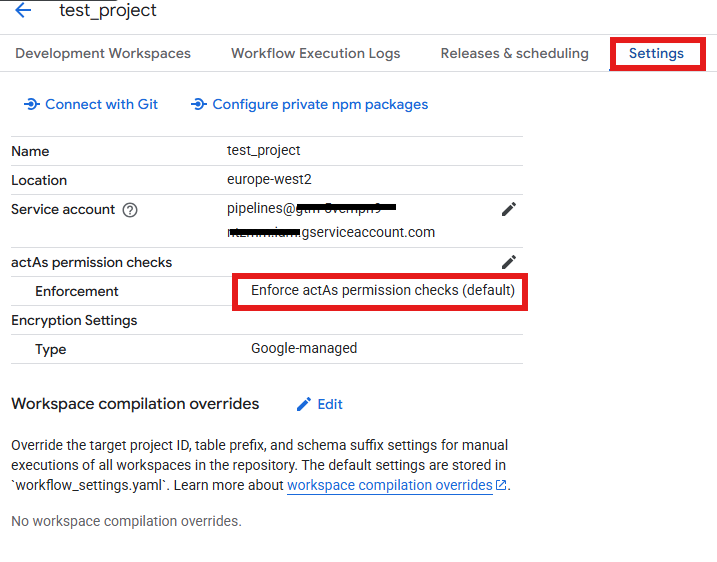Screen dimensions: 717x562
Task: Select the Settings tab
Action: point(656,53)
